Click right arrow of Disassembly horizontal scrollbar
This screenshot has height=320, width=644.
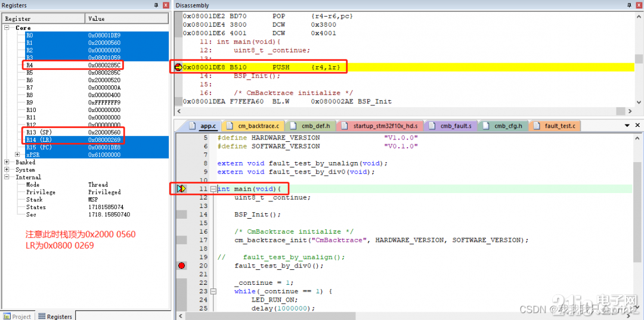pyautogui.click(x=630, y=111)
